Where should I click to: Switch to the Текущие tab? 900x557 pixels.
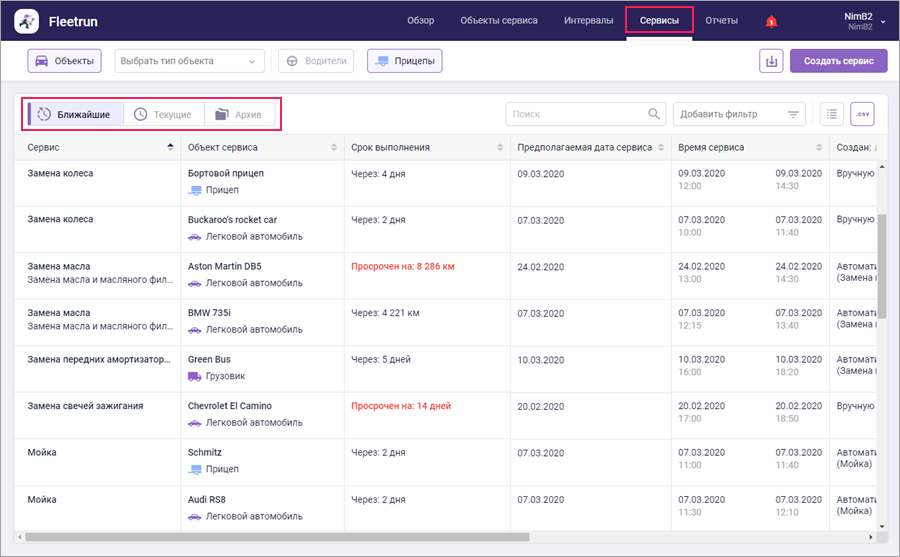[164, 114]
